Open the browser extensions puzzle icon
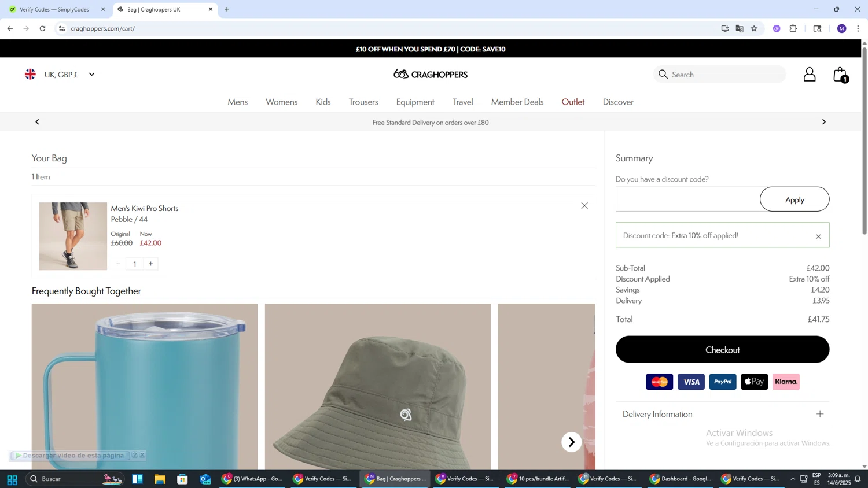Screen dimensions: 868x488 click(x=793, y=28)
